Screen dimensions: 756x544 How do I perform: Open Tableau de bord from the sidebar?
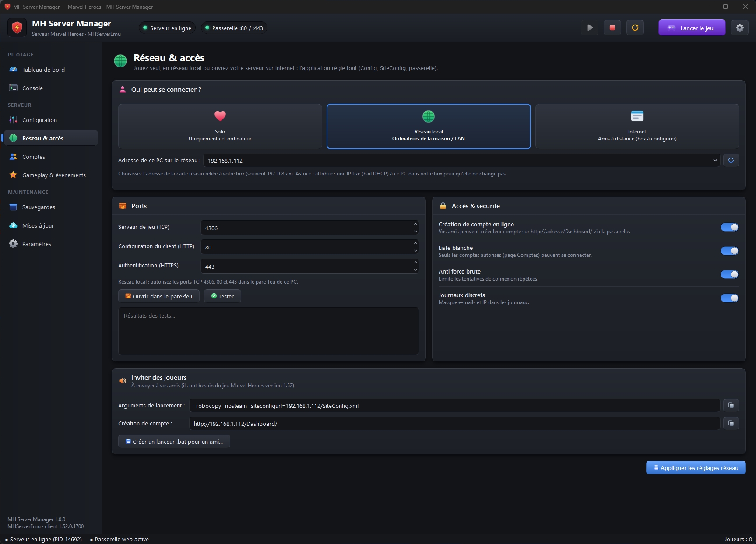point(51,70)
